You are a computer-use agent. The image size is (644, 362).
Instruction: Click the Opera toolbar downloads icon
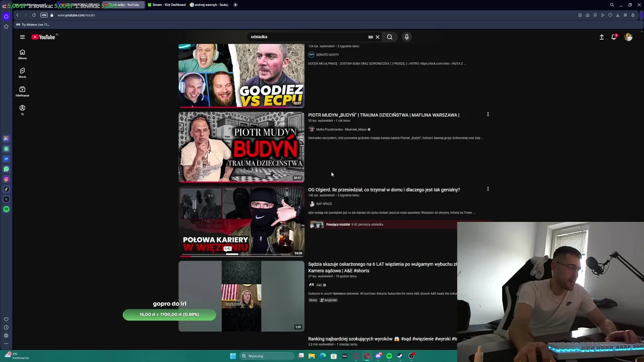[618, 15]
